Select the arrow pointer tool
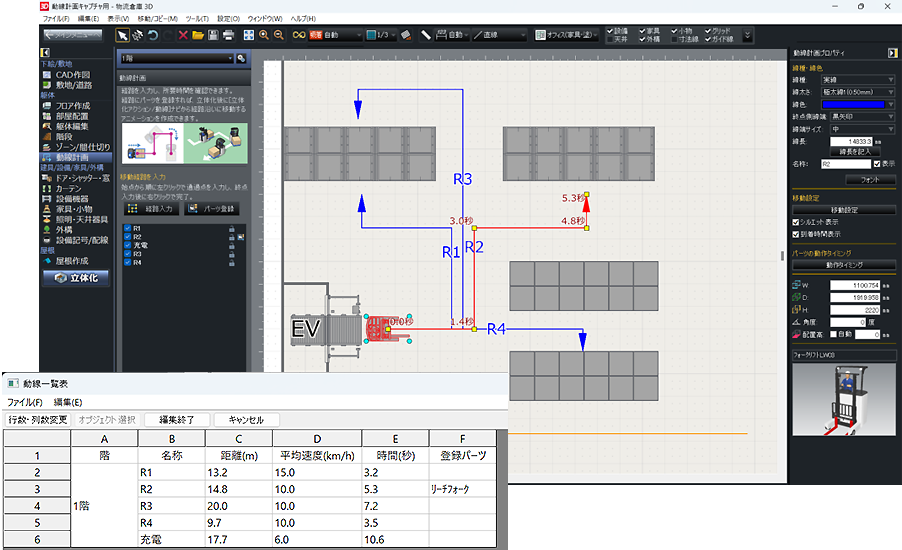The height and width of the screenshot is (550, 902). click(x=122, y=35)
